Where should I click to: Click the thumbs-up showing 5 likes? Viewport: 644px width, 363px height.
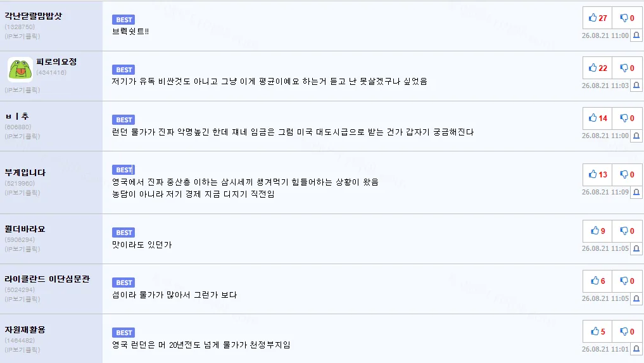click(x=598, y=331)
